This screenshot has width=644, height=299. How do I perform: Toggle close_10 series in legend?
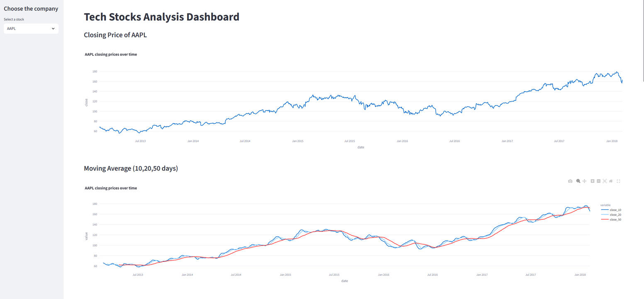pos(615,210)
